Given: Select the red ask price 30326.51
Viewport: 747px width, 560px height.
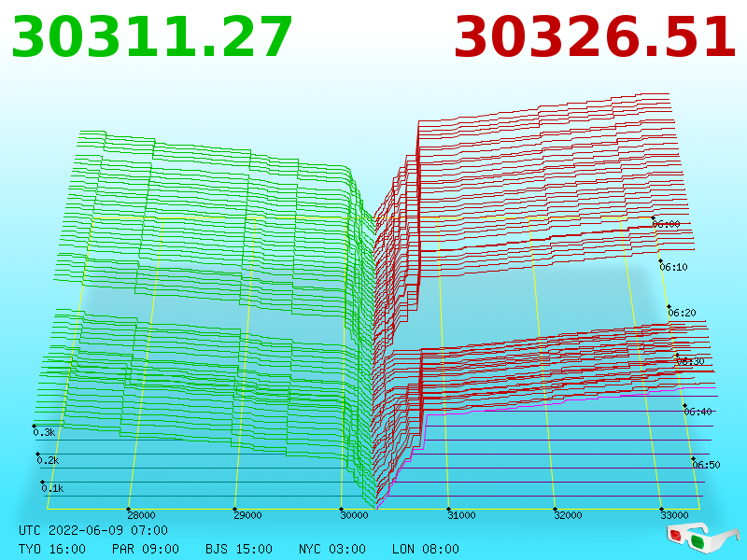Looking at the screenshot, I should tap(596, 36).
